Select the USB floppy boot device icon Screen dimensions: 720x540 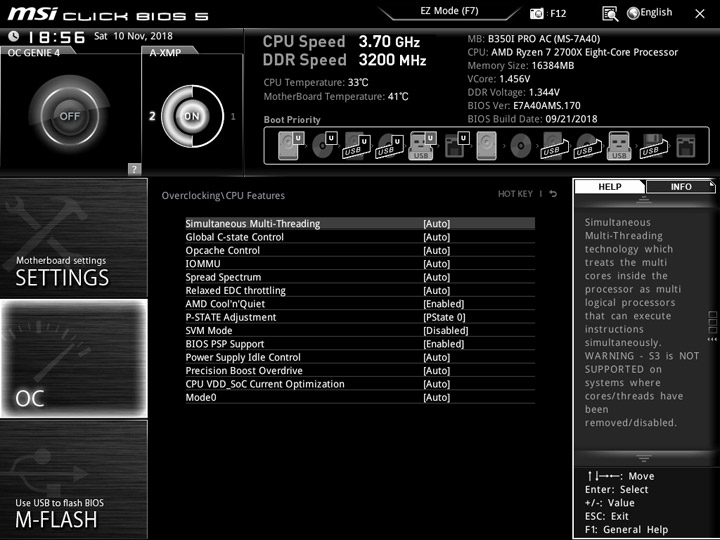click(x=654, y=146)
